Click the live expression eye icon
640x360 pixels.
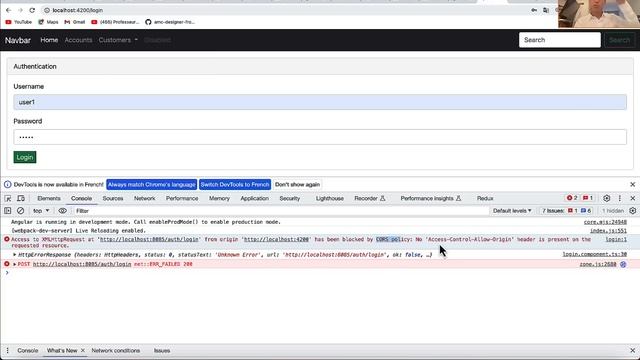[62, 211]
